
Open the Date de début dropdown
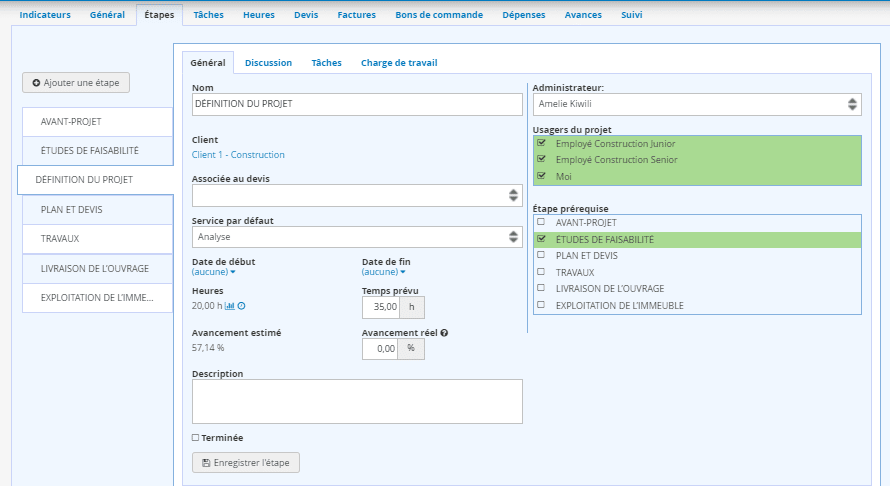(213, 272)
